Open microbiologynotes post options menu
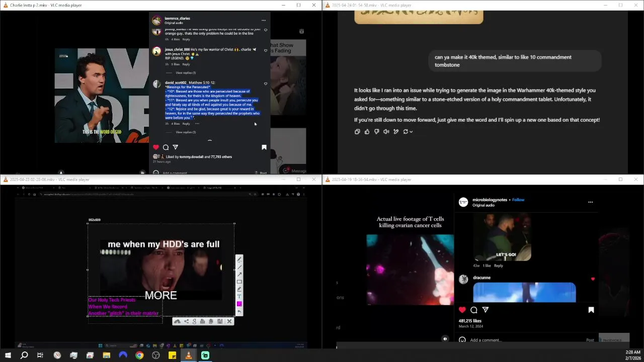 coord(591,202)
